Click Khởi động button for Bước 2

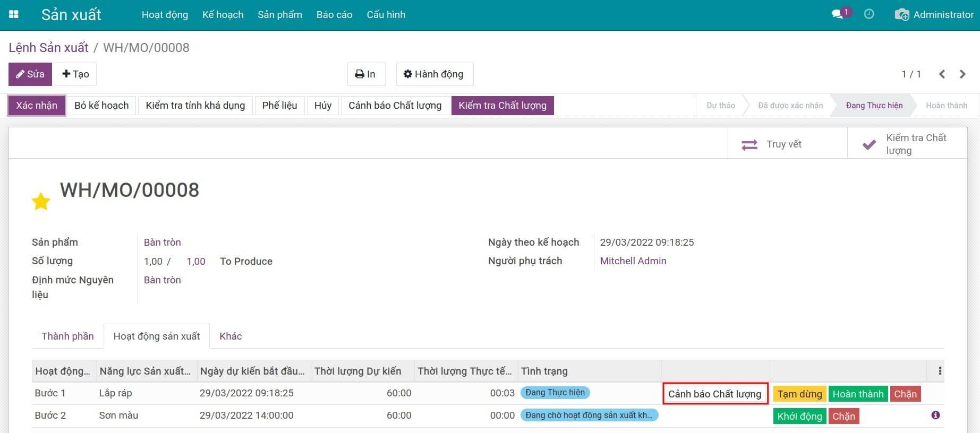tap(799, 416)
